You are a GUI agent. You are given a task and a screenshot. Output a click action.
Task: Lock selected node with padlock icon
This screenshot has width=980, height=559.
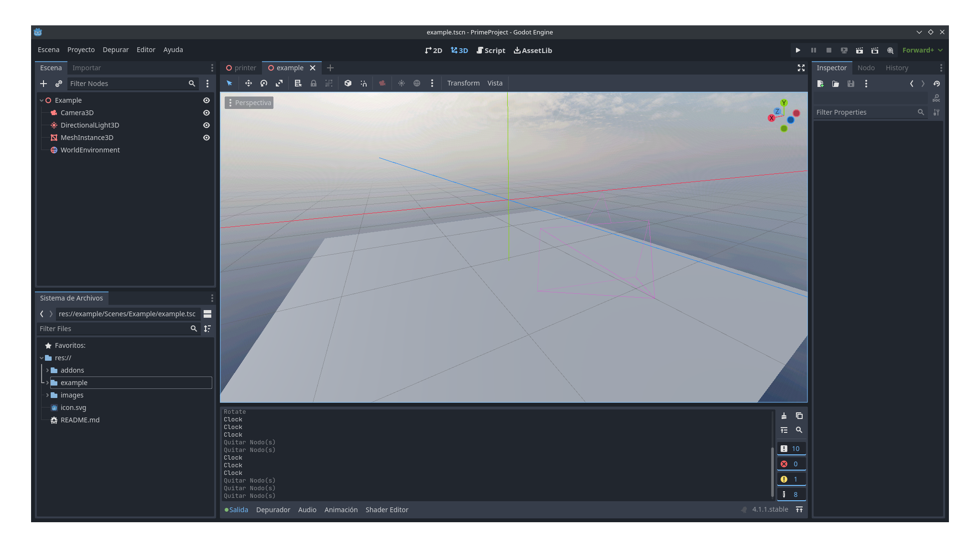314,83
